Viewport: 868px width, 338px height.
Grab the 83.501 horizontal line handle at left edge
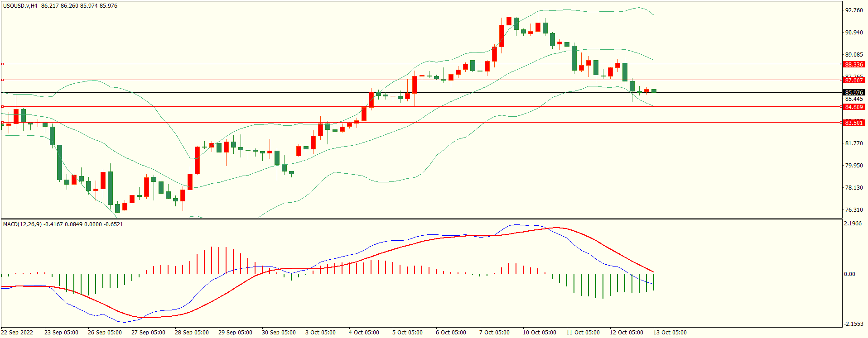3,122
